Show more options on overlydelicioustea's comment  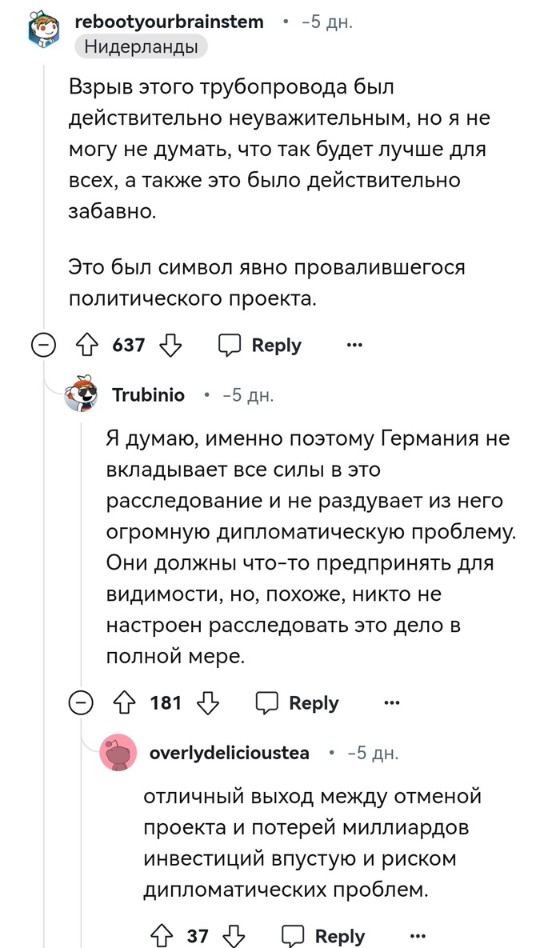coord(417,936)
